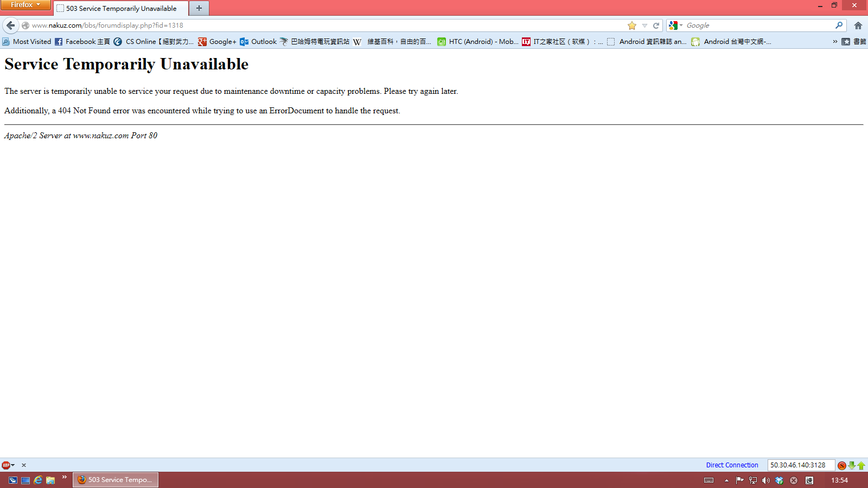Click the proxy address field 50.30.46.140:3128
The height and width of the screenshot is (488, 868).
click(x=800, y=465)
